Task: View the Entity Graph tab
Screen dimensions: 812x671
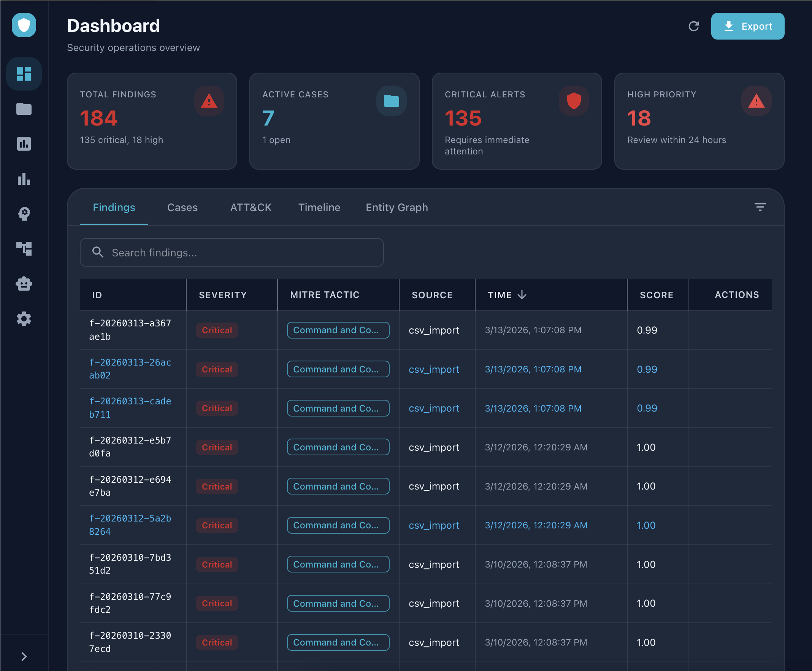Action: (396, 208)
